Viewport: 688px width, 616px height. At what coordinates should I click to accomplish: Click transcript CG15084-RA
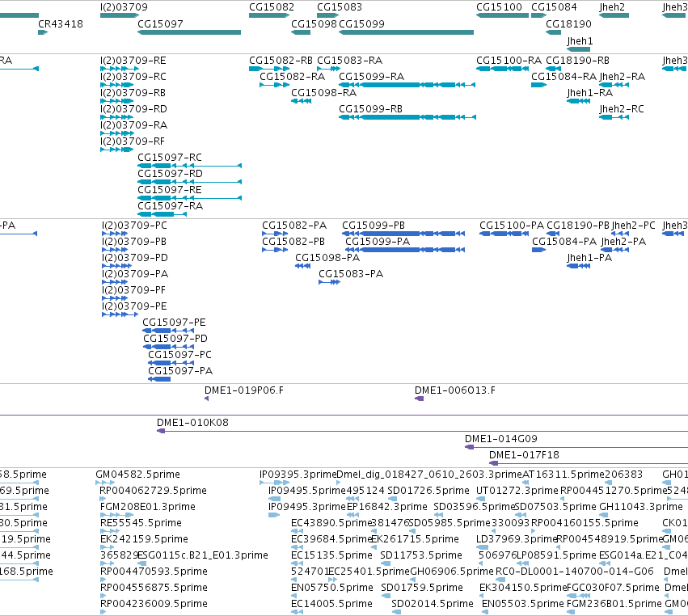[538, 85]
